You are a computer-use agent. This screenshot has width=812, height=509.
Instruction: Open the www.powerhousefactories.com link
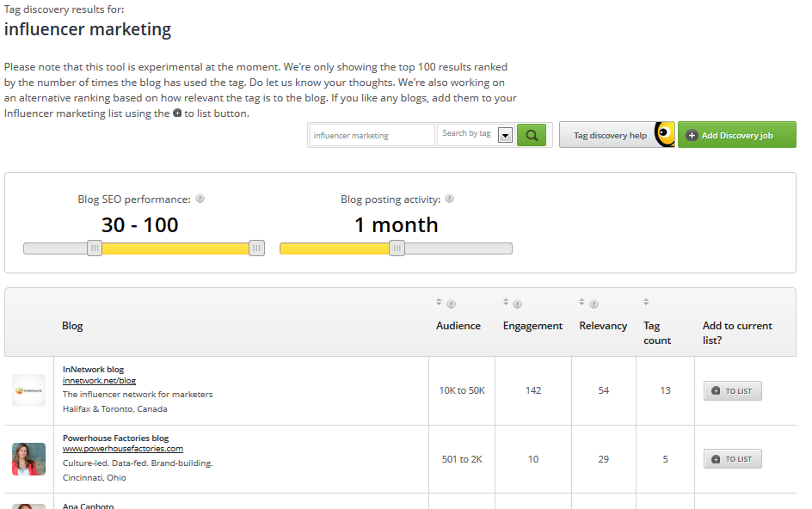[123, 449]
